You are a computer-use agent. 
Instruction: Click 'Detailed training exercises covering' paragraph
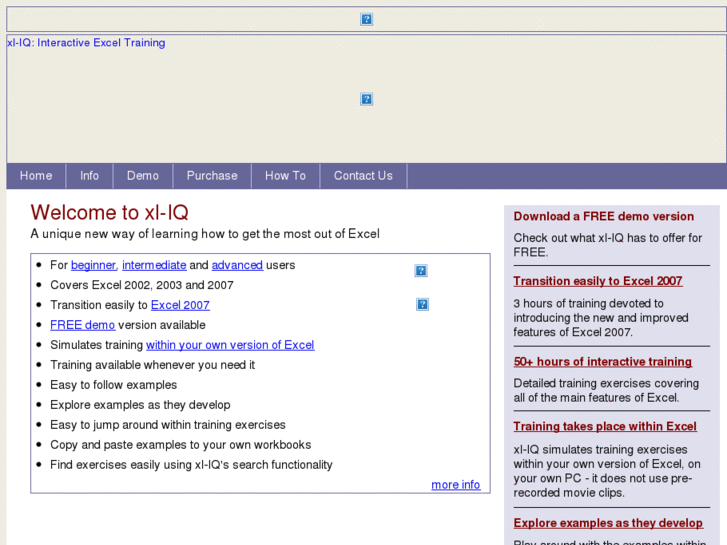[x=606, y=391]
